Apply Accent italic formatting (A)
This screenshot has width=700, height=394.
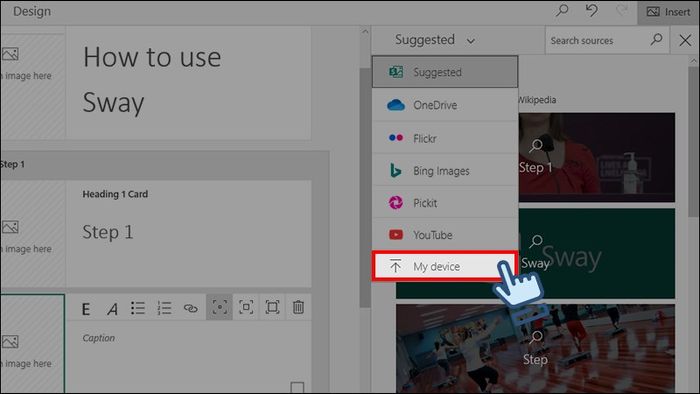coord(112,308)
